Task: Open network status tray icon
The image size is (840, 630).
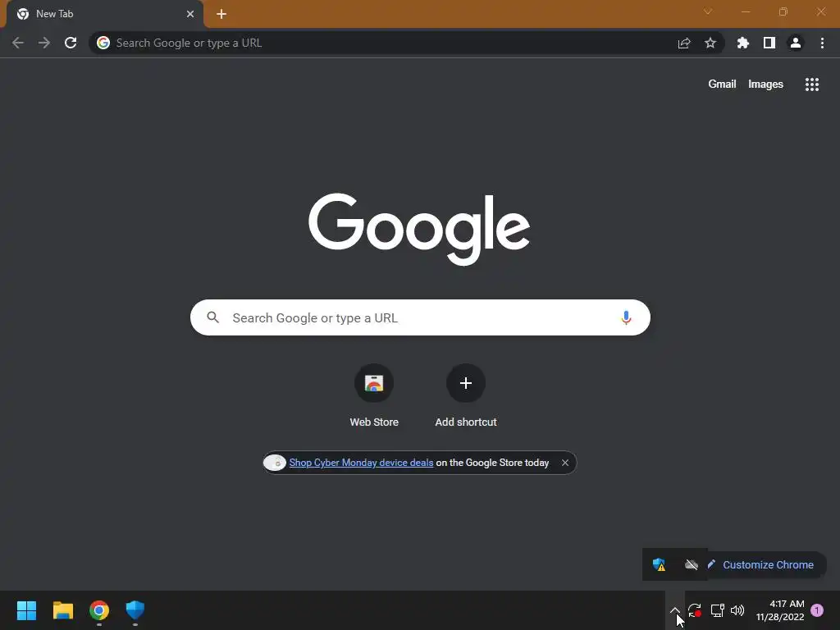Action: coord(717,610)
